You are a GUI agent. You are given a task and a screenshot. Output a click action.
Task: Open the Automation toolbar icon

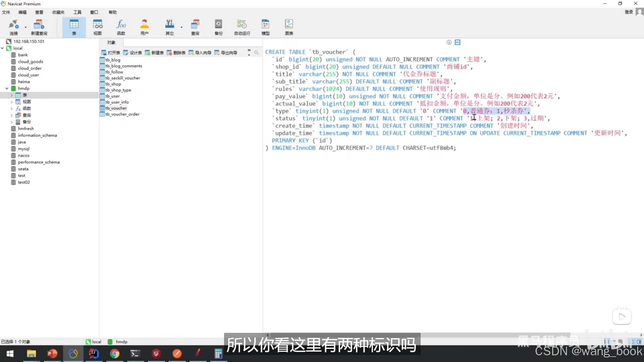[242, 27]
